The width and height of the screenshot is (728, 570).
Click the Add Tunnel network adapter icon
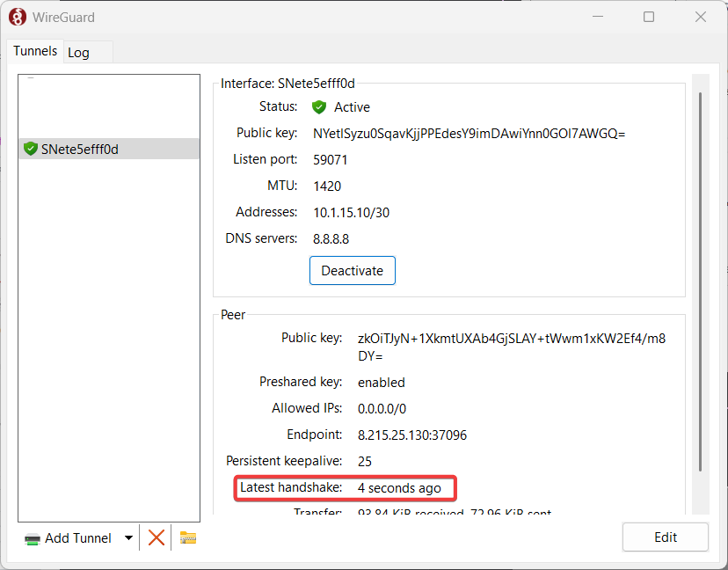click(32, 539)
